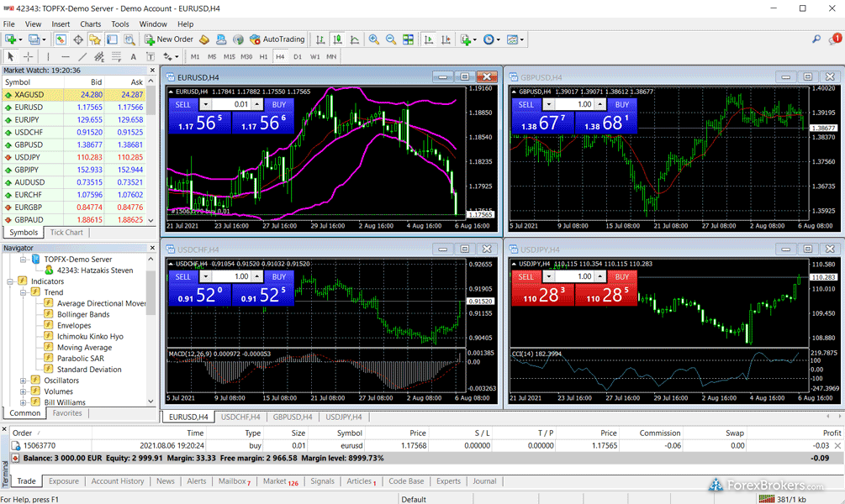Viewport: 845px width, 504px height.
Task: Click SELL on the USDJPY chart
Action: 526,276
